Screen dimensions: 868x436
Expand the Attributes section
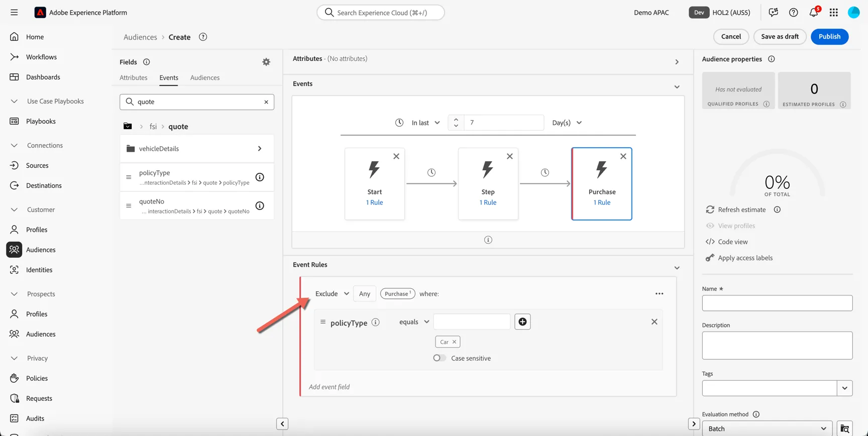point(677,62)
